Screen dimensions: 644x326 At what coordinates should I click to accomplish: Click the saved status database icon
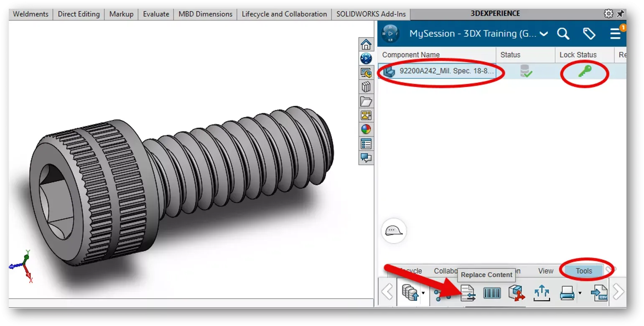pos(526,71)
